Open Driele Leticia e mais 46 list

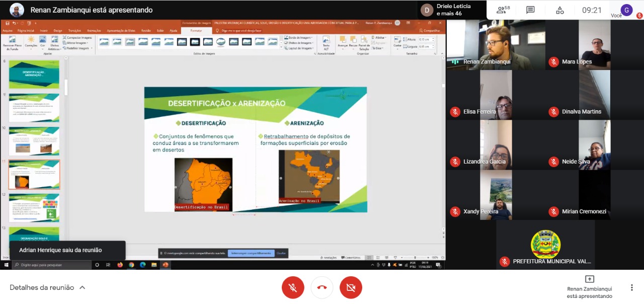click(x=446, y=10)
